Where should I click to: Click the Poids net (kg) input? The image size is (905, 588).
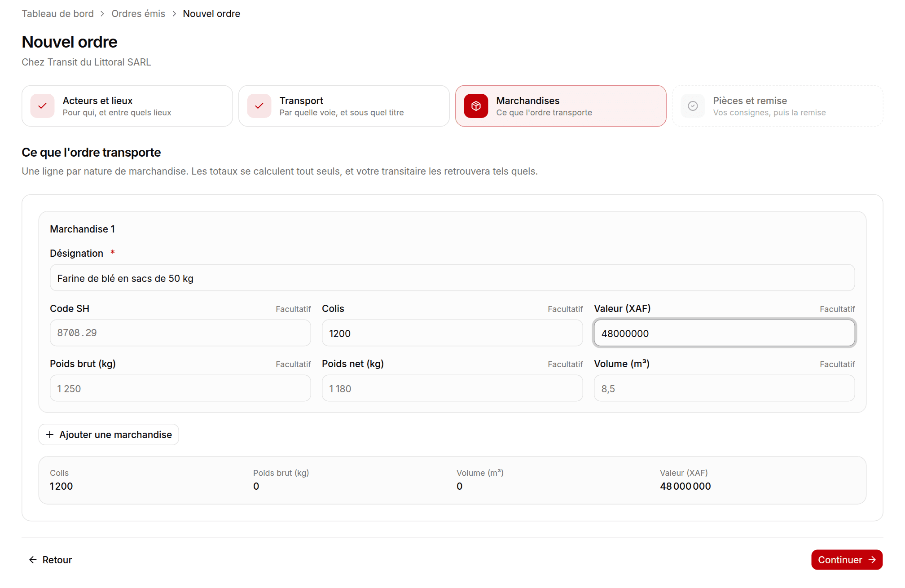tap(452, 388)
